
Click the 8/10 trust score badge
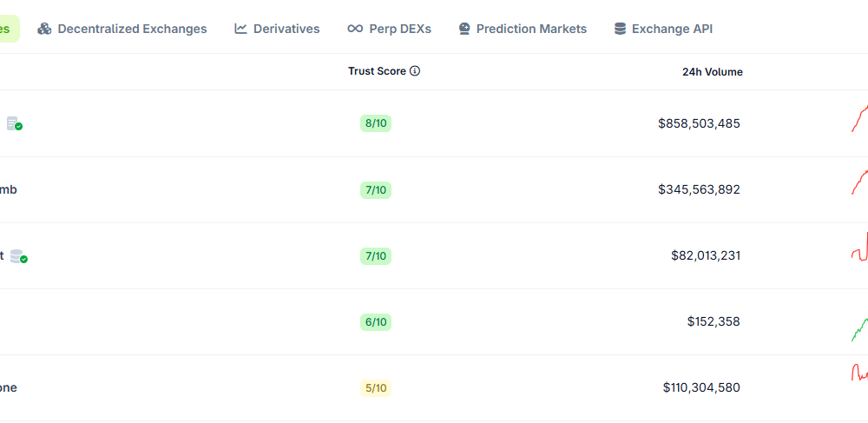pos(376,123)
